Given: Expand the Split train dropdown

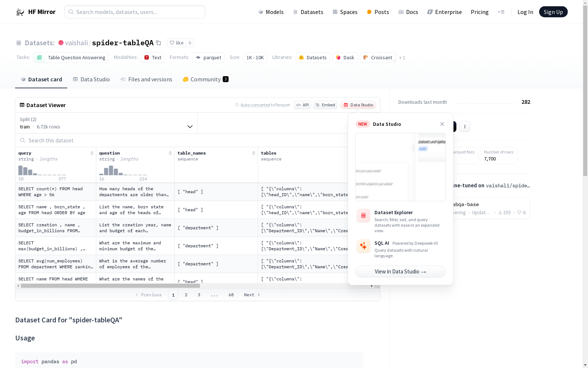Looking at the screenshot, I should 106,123.
